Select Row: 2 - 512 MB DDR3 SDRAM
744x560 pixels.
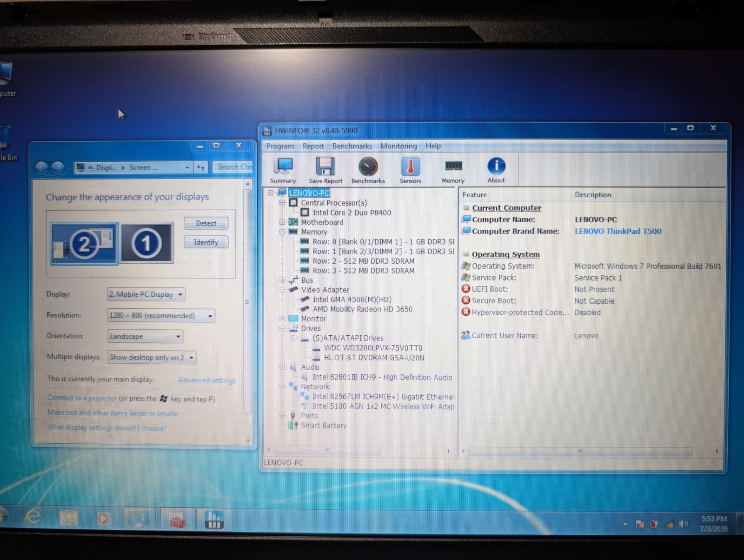[x=363, y=261]
